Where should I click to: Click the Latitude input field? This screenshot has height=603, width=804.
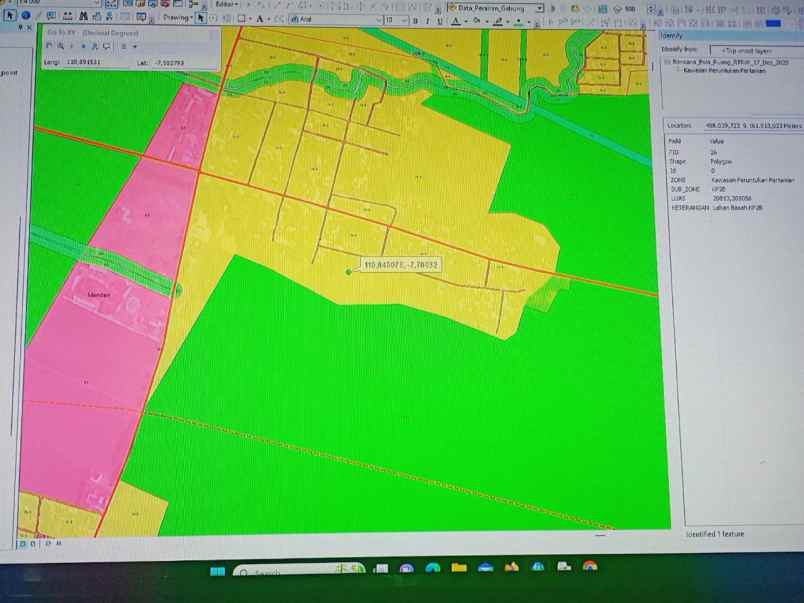[168, 63]
